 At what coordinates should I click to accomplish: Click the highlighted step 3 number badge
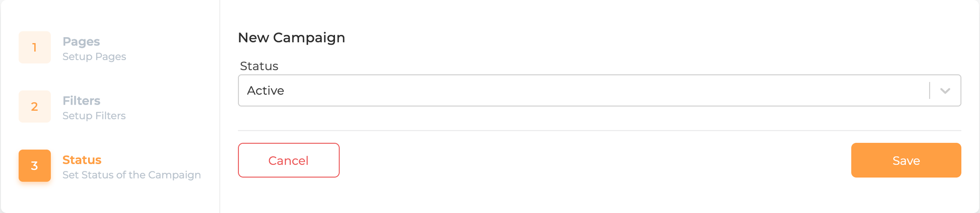pos(34,166)
